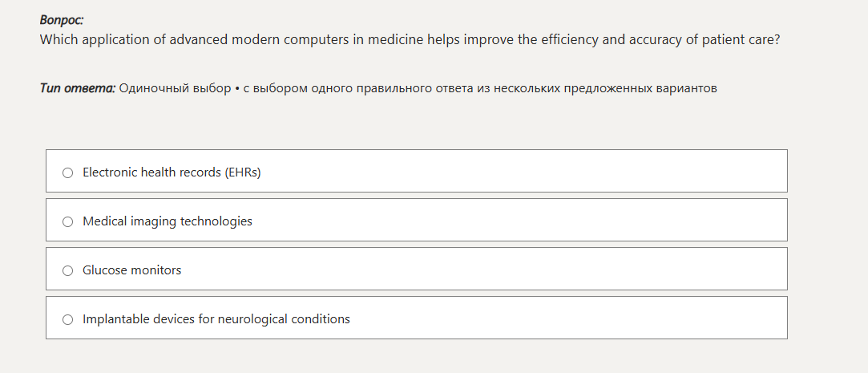Click the '(EHRs)' abbreviation in first option
This screenshot has height=373, width=868.
click(x=243, y=172)
